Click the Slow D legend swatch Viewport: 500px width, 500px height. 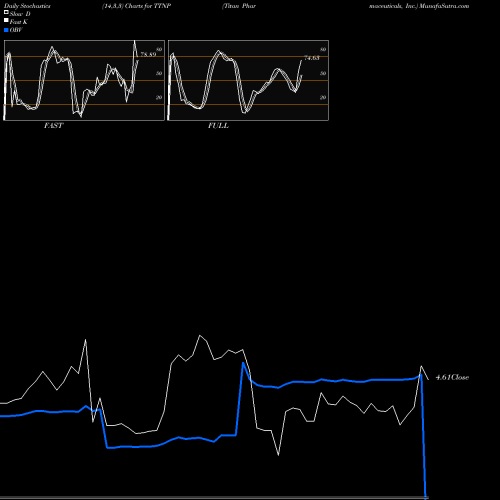(x=6, y=13)
